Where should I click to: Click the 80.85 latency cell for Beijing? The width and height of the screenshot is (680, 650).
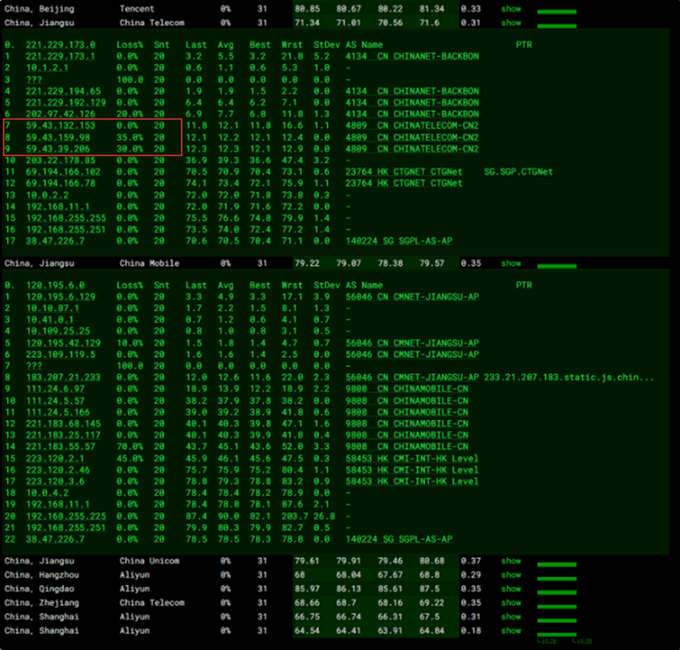pos(307,8)
